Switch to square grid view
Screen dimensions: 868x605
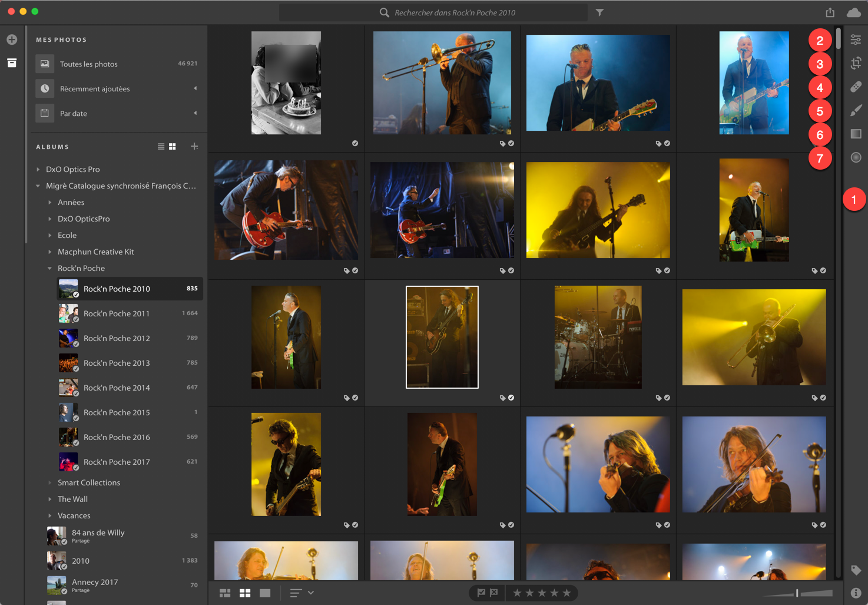(245, 593)
